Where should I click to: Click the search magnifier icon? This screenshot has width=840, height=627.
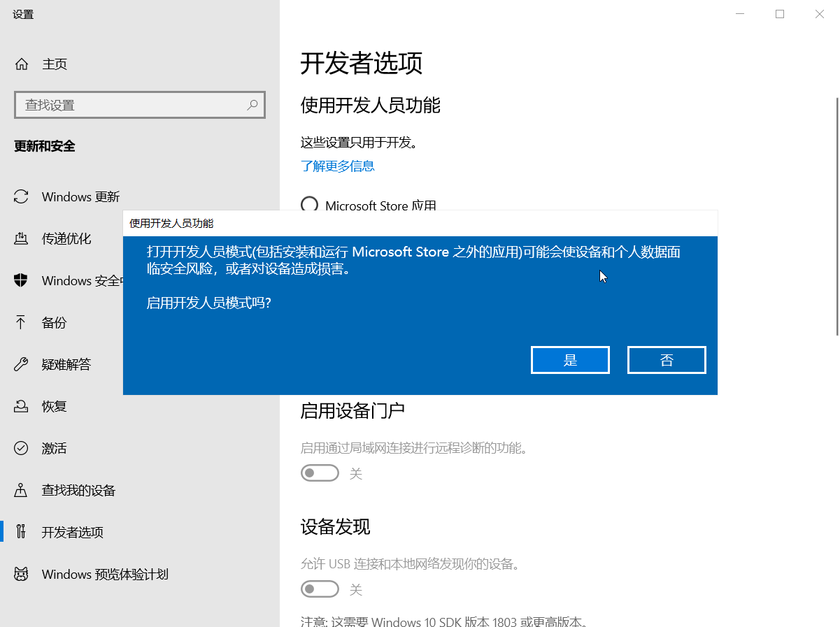(x=252, y=105)
